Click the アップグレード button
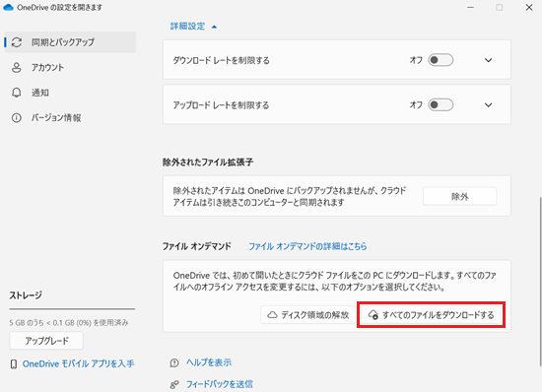This screenshot has width=542, height=392. (46, 341)
